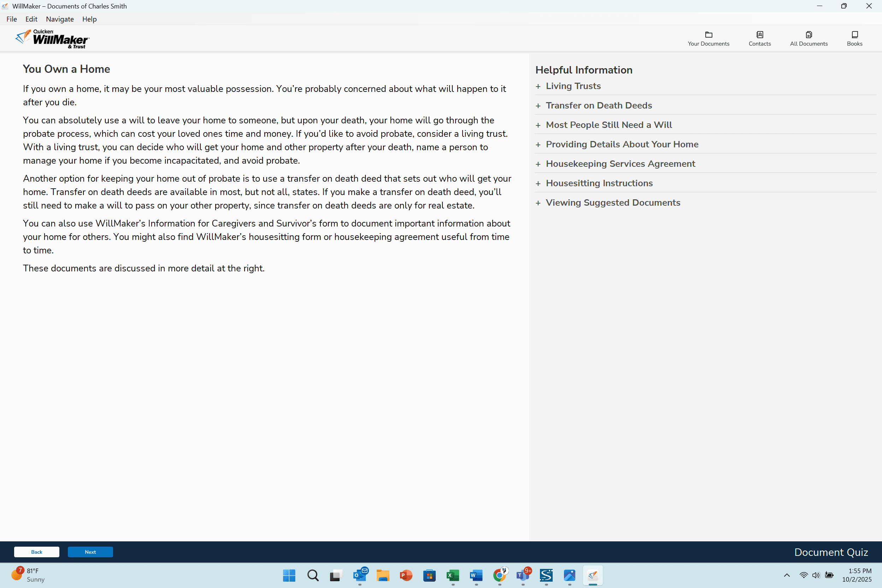Expand the Living Trusts section
The width and height of the screenshot is (882, 588).
pos(573,86)
